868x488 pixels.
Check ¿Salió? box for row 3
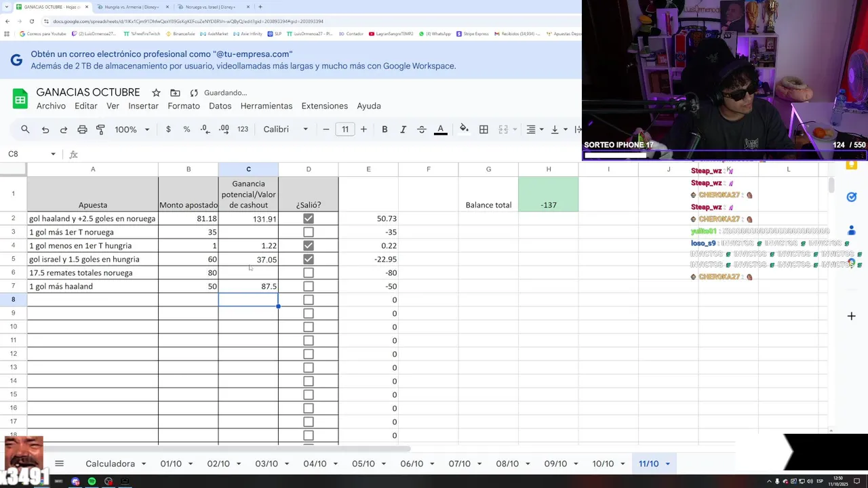click(x=309, y=232)
